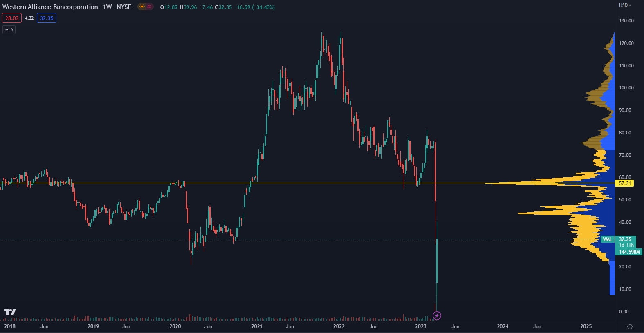Click the TradingView logo
Image resolution: width=644 pixels, height=333 pixels.
pyautogui.click(x=10, y=312)
